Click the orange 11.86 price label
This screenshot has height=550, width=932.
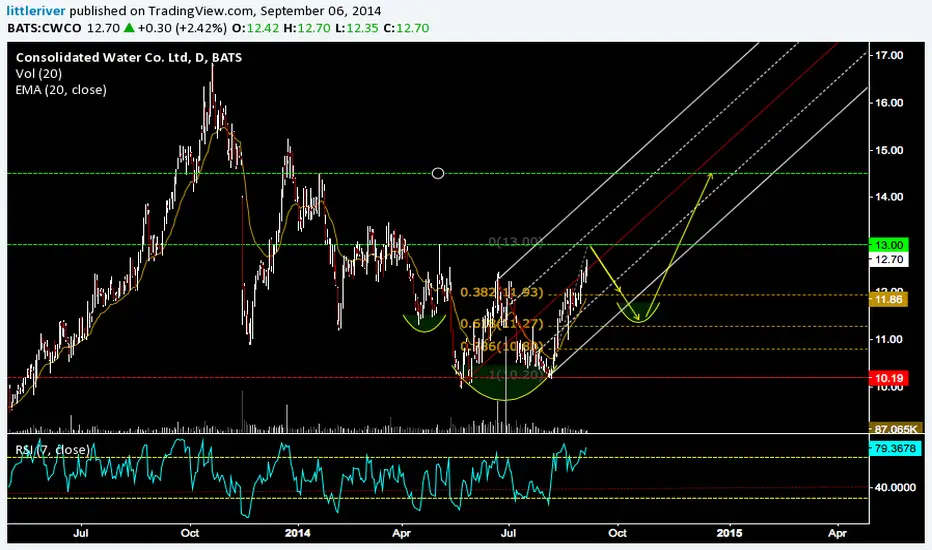click(889, 300)
